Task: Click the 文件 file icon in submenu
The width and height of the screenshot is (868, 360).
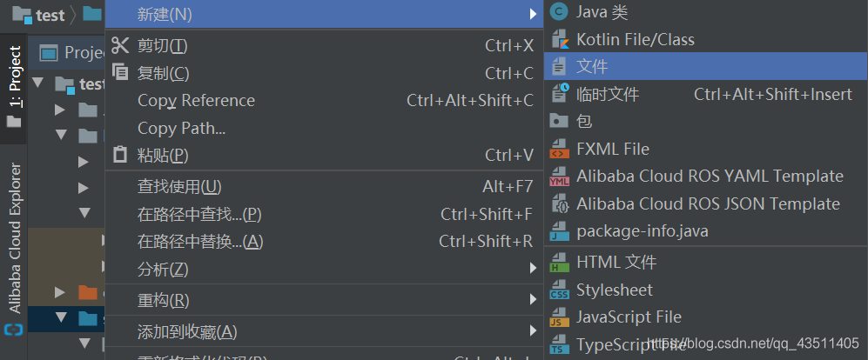Action: coord(560,66)
